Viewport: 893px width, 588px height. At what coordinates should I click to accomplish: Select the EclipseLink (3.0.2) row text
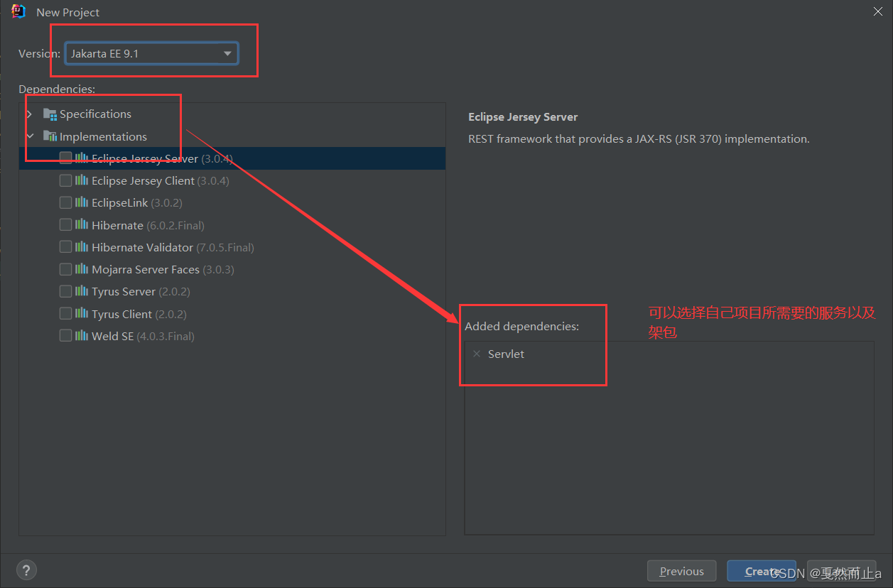137,202
